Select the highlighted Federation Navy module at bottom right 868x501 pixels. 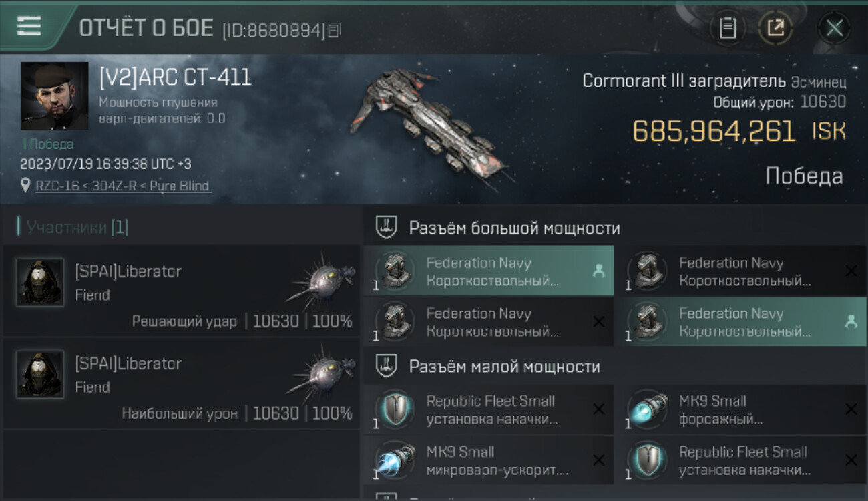pos(741,321)
